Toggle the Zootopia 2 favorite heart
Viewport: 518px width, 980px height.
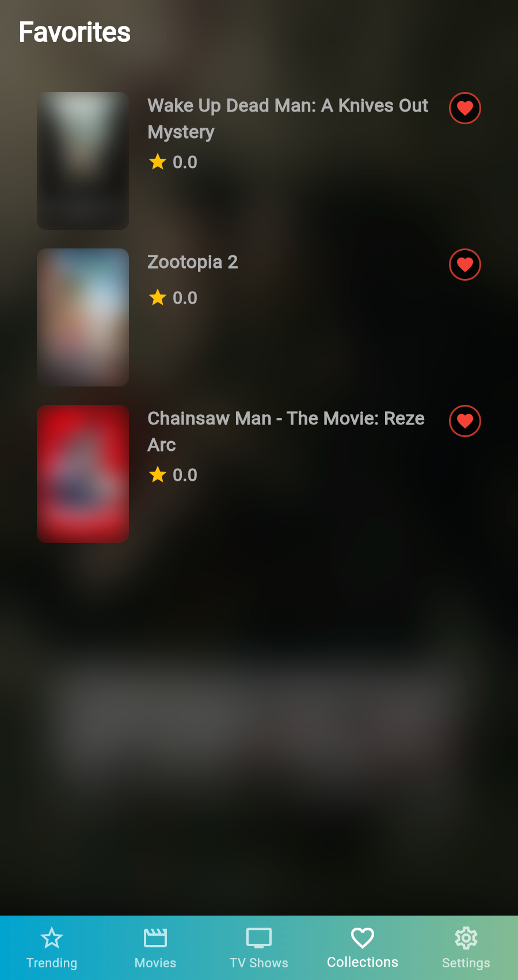click(465, 265)
